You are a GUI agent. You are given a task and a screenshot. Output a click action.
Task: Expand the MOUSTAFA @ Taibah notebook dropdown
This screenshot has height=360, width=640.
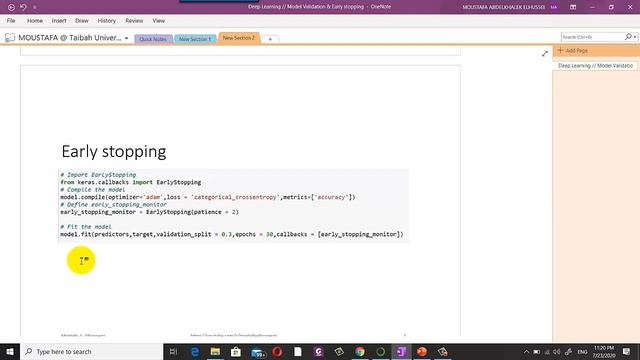point(127,38)
